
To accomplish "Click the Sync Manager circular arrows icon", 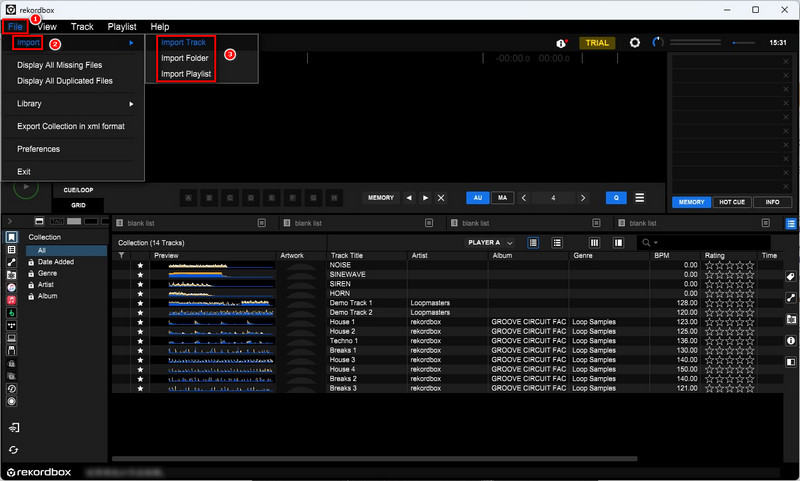I will pos(14,450).
